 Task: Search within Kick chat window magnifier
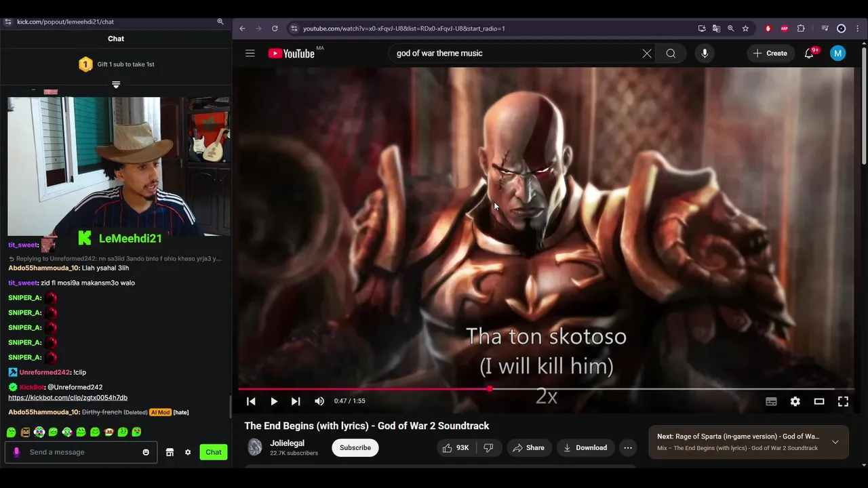[220, 22]
